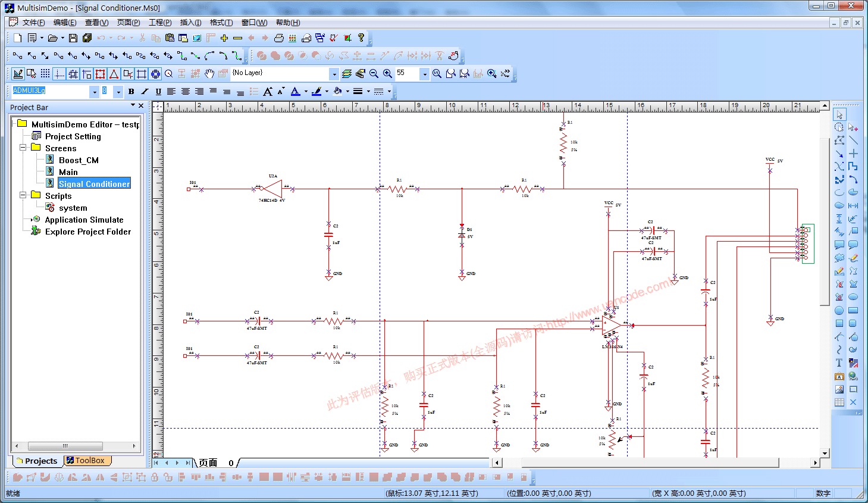The image size is (868, 503).
Task: Open the No Layer dropdown
Action: click(x=334, y=74)
